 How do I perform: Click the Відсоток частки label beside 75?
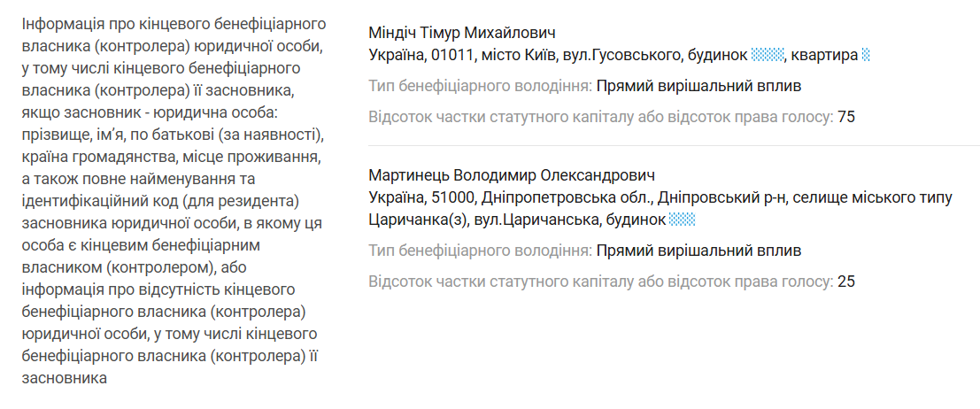pos(600,118)
